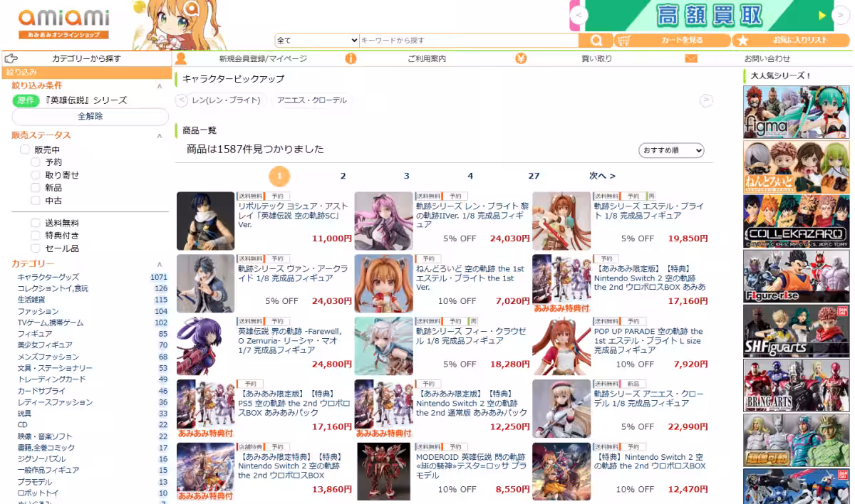Click the keyword search input field
The height and width of the screenshot is (504, 855).
pyautogui.click(x=469, y=41)
